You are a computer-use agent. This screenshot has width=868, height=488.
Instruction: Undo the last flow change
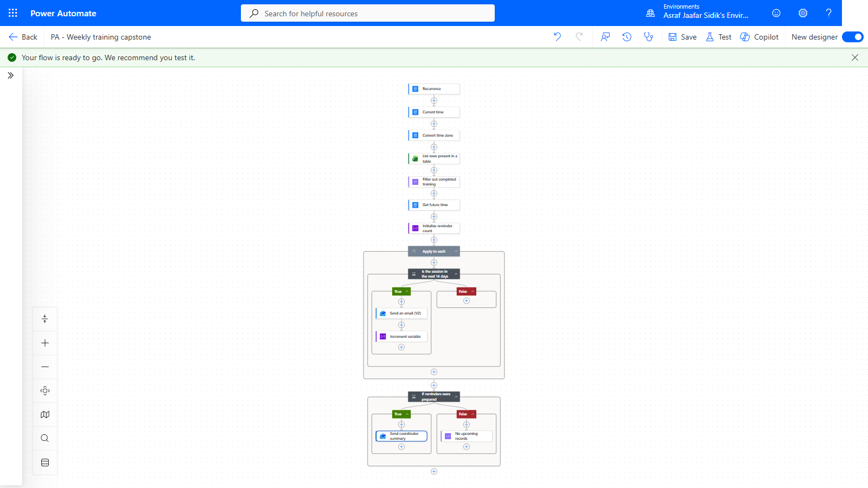[557, 37]
